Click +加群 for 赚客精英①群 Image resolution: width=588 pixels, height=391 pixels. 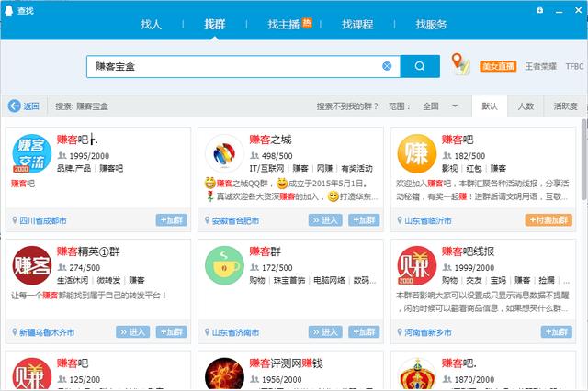172,331
